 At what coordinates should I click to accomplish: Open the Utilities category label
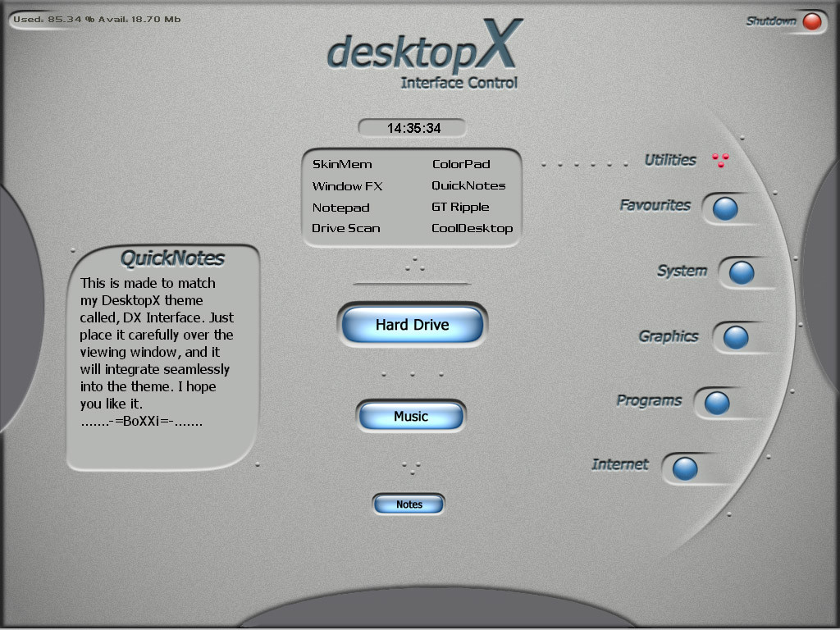pyautogui.click(x=670, y=160)
